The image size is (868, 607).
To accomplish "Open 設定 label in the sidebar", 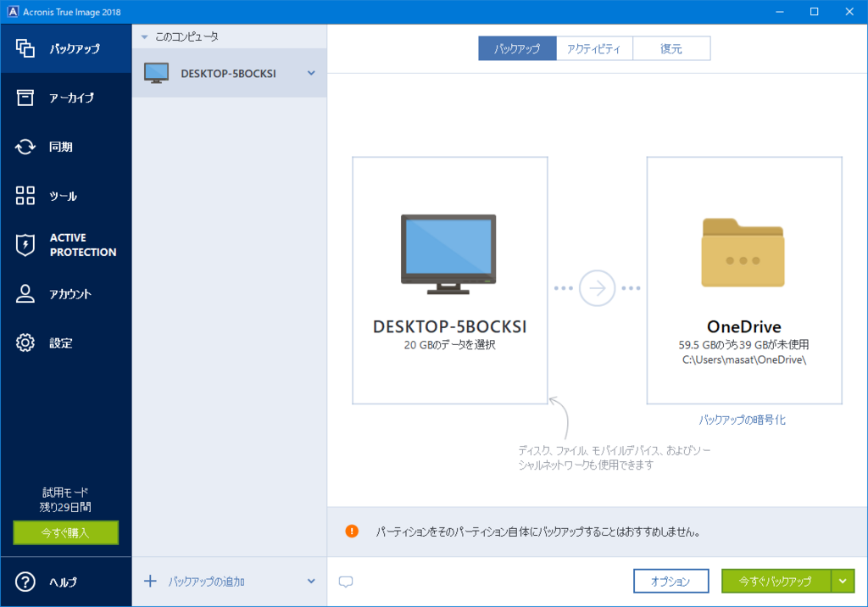I will [61, 342].
